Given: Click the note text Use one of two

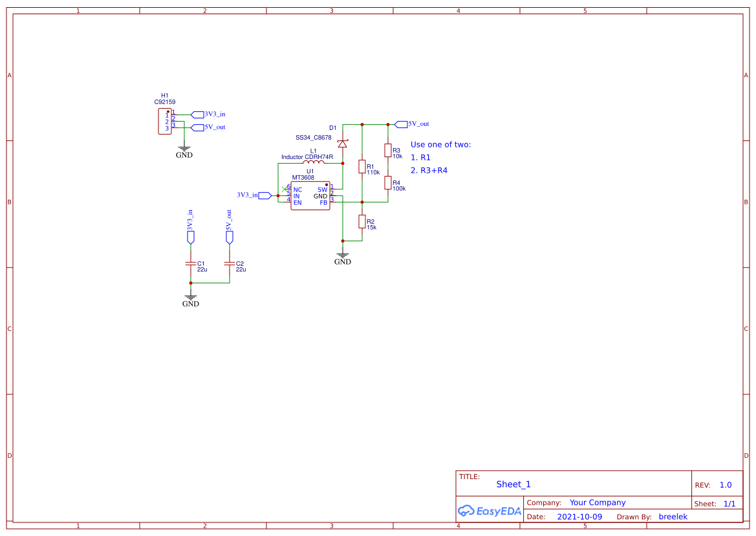Looking at the screenshot, I should [440, 144].
